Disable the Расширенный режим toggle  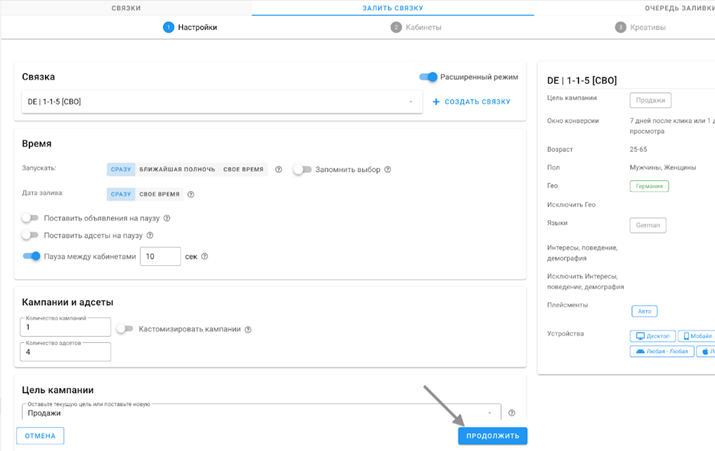[x=428, y=77]
